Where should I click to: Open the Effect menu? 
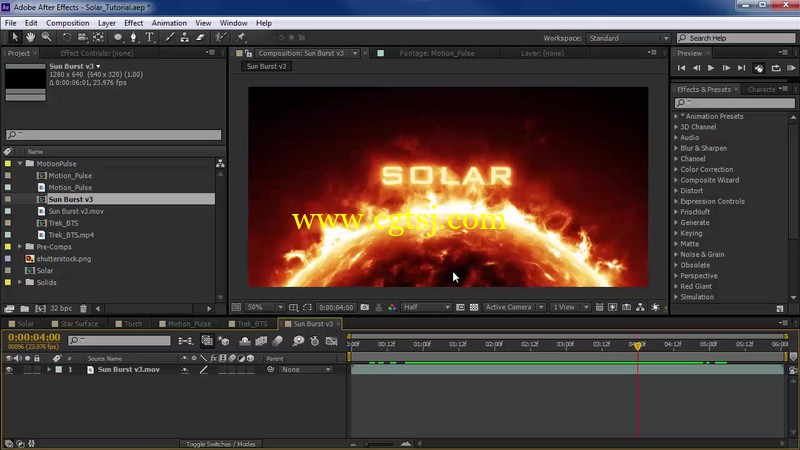(133, 23)
